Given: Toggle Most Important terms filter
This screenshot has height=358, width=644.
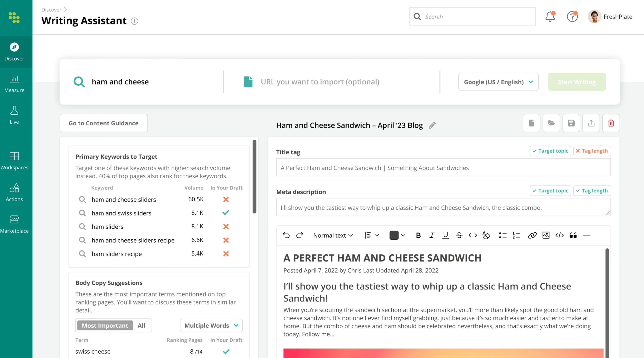Looking at the screenshot, I should coord(105,326).
